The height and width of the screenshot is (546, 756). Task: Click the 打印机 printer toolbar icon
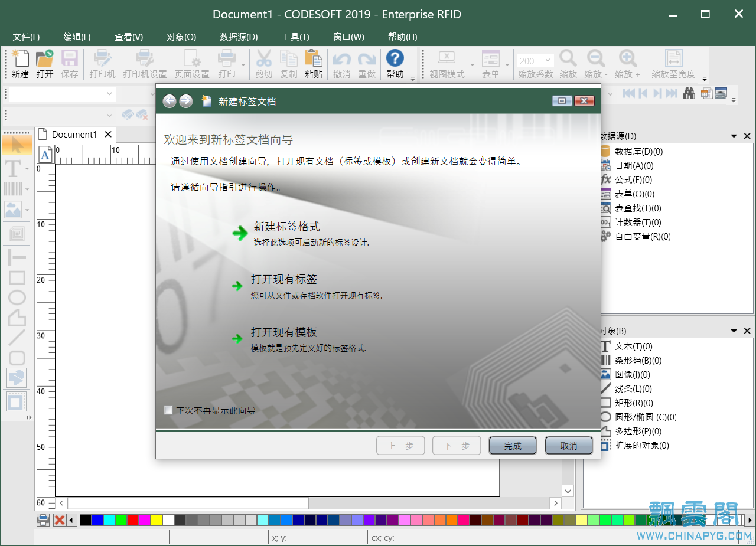[x=103, y=64]
